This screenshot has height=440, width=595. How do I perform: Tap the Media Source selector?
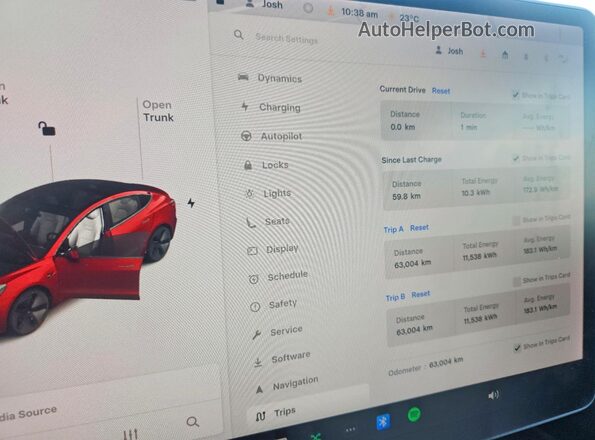click(28, 413)
